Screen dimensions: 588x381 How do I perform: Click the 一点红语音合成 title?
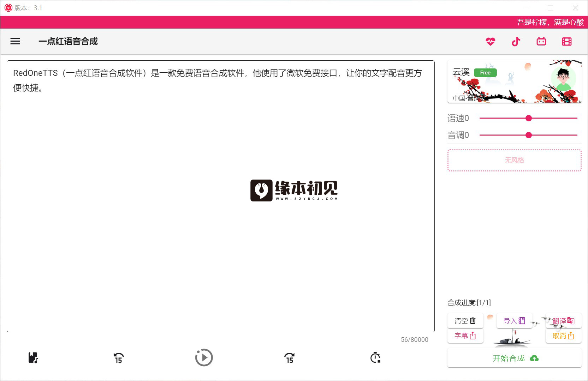coord(68,41)
